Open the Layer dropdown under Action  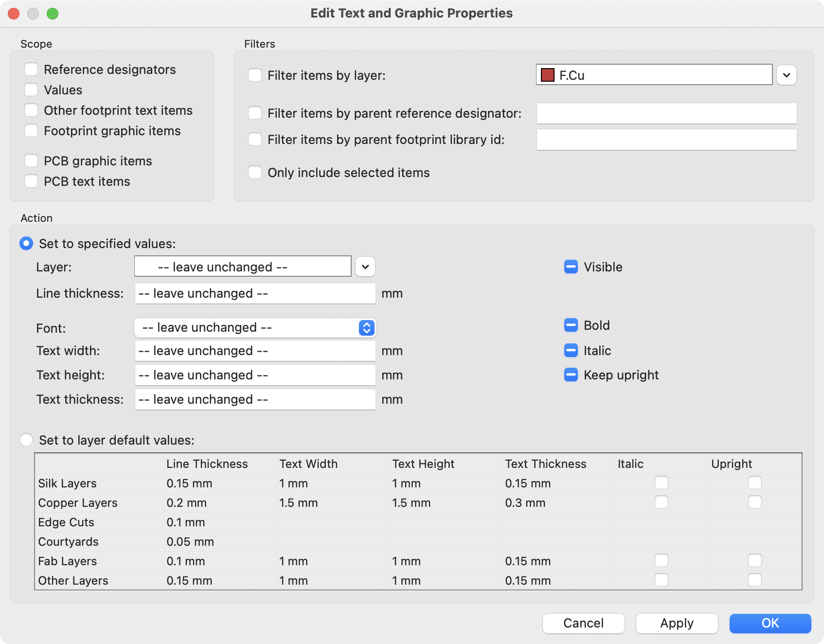click(x=365, y=266)
